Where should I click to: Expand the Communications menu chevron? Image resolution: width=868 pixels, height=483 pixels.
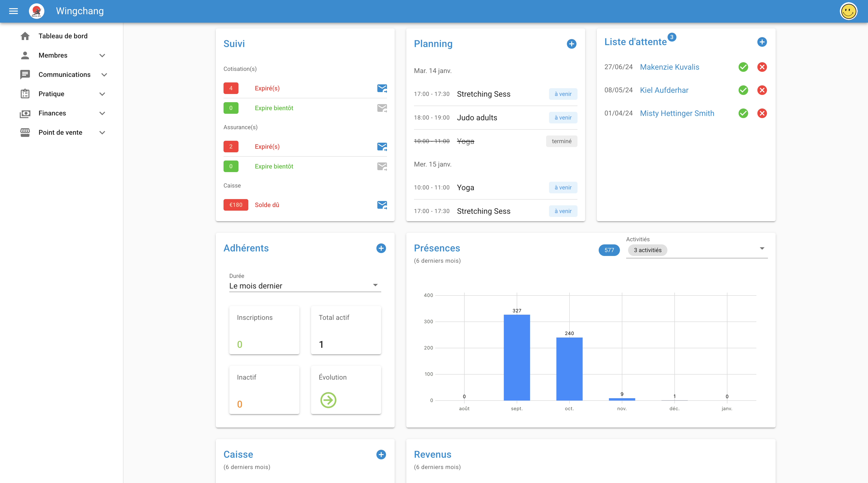pyautogui.click(x=104, y=74)
